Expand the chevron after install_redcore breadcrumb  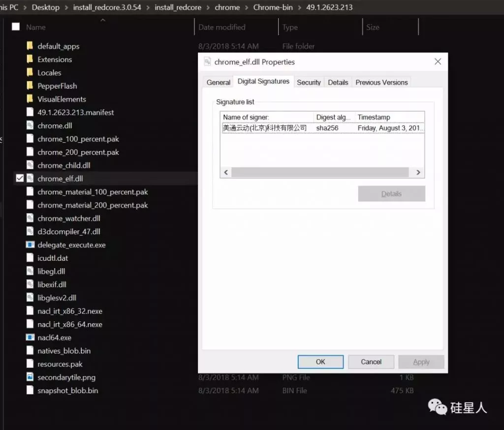(x=208, y=7)
